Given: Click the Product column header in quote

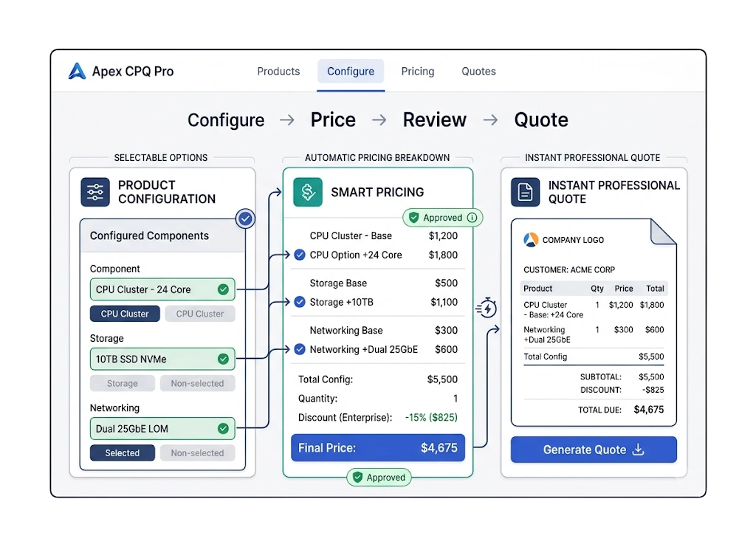Looking at the screenshot, I should 537,288.
